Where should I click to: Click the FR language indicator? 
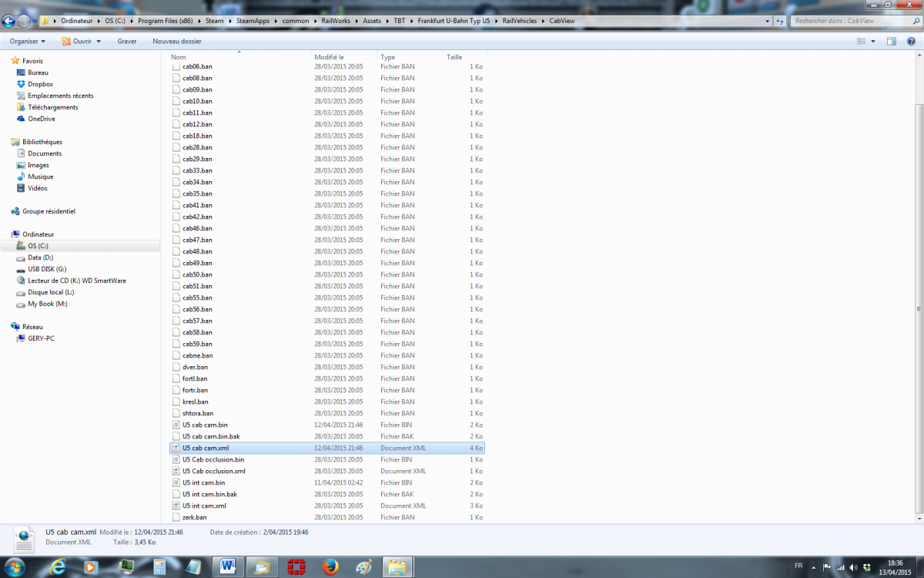[x=798, y=566]
